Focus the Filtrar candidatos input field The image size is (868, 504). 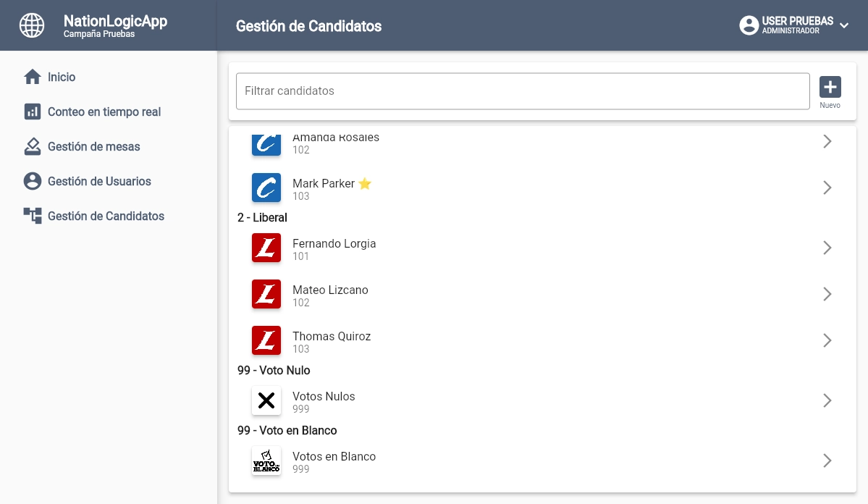click(x=523, y=91)
